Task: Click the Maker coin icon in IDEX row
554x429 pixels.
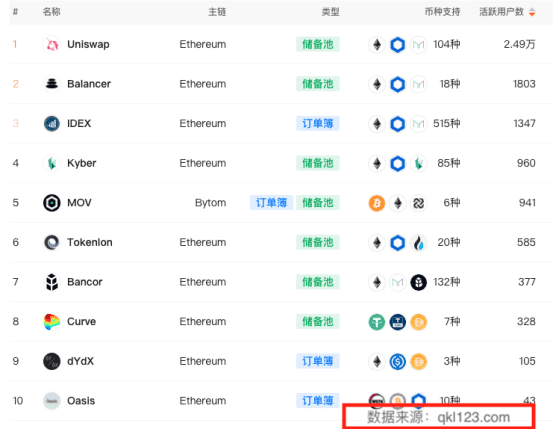Action: click(x=419, y=124)
